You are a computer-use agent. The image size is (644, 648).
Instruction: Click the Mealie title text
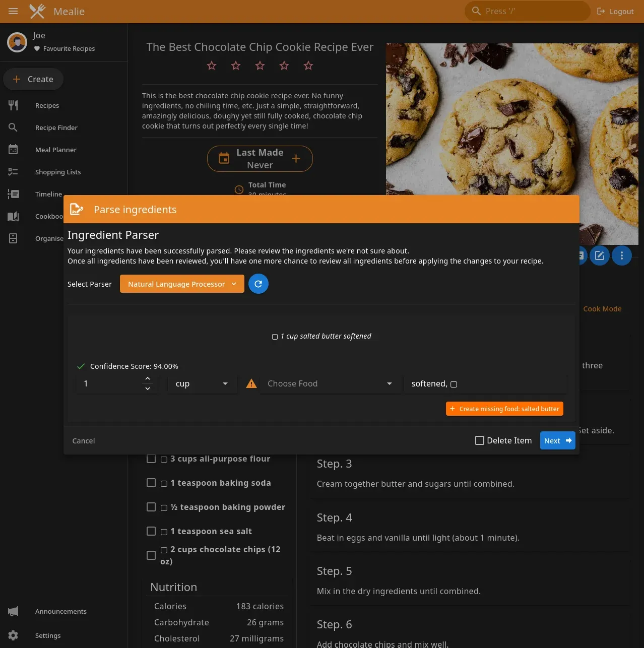click(x=69, y=11)
